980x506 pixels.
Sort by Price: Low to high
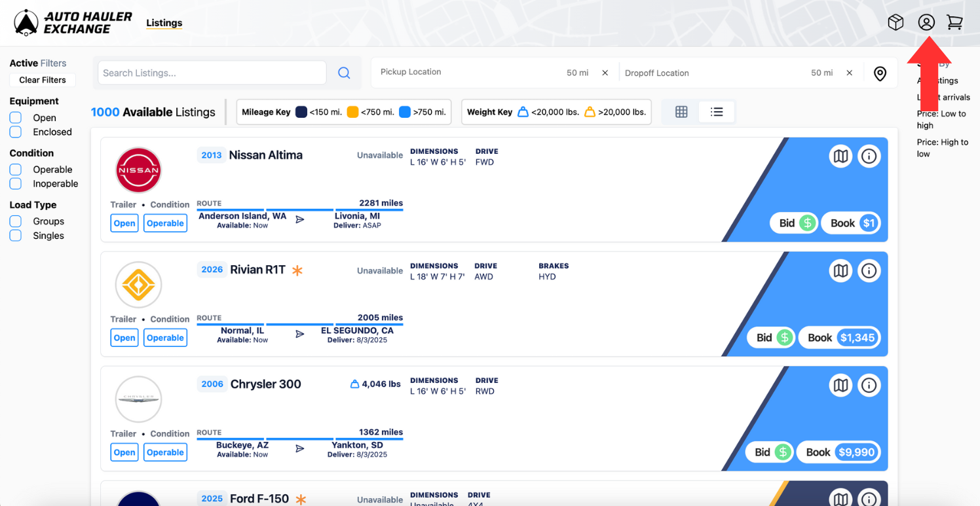tap(941, 119)
